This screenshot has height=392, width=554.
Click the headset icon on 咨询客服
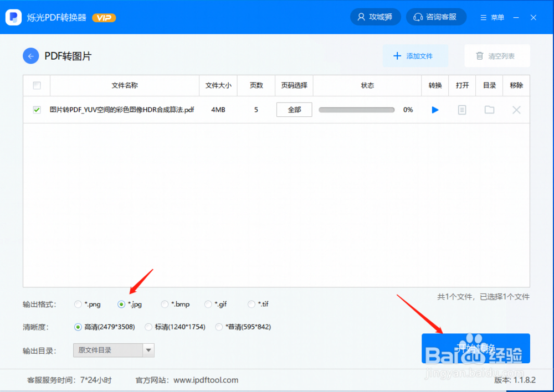coord(418,17)
